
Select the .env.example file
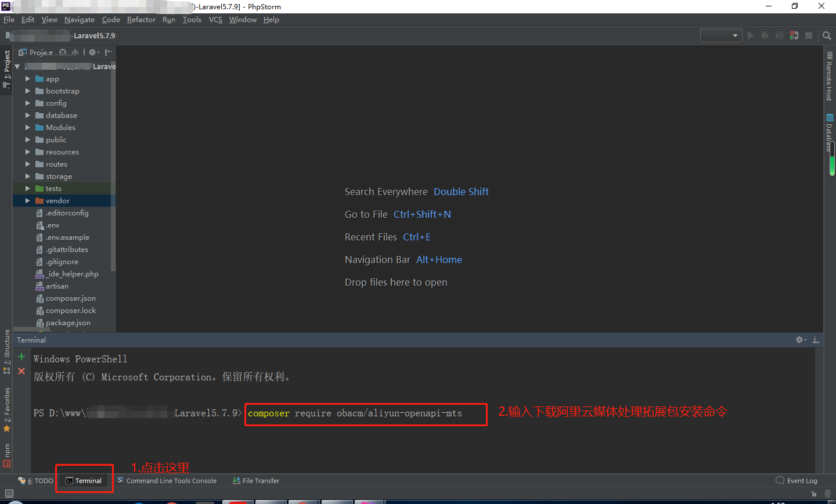point(67,237)
